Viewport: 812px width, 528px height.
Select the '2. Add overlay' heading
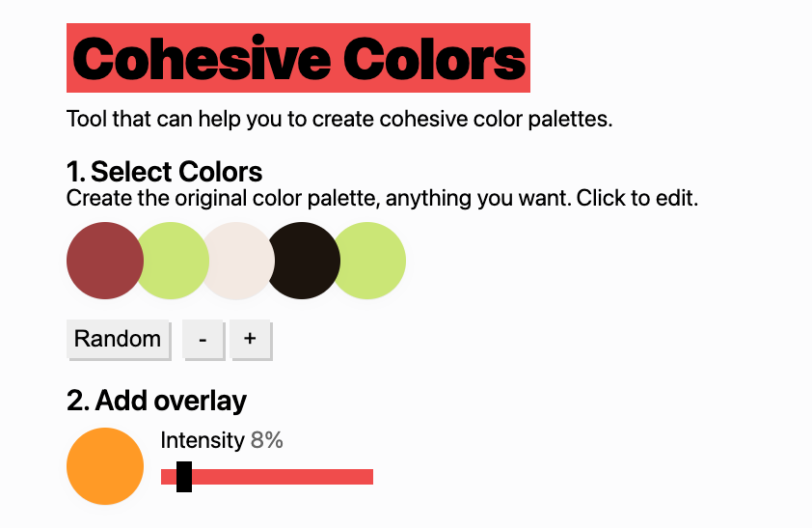(x=156, y=401)
